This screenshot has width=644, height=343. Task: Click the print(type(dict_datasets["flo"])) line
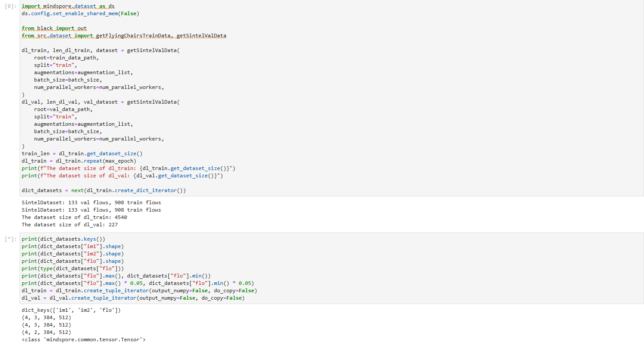tap(73, 268)
